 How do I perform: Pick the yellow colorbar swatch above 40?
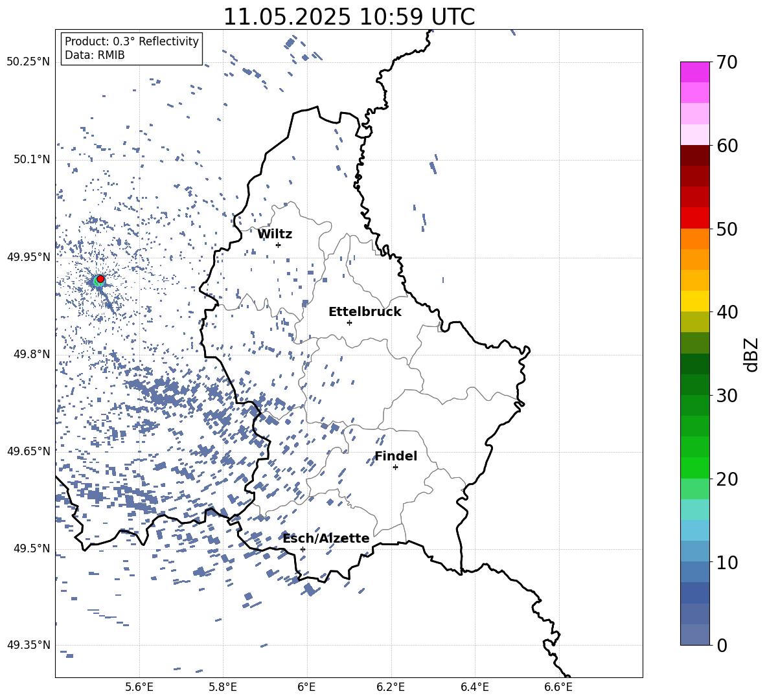[694, 301]
